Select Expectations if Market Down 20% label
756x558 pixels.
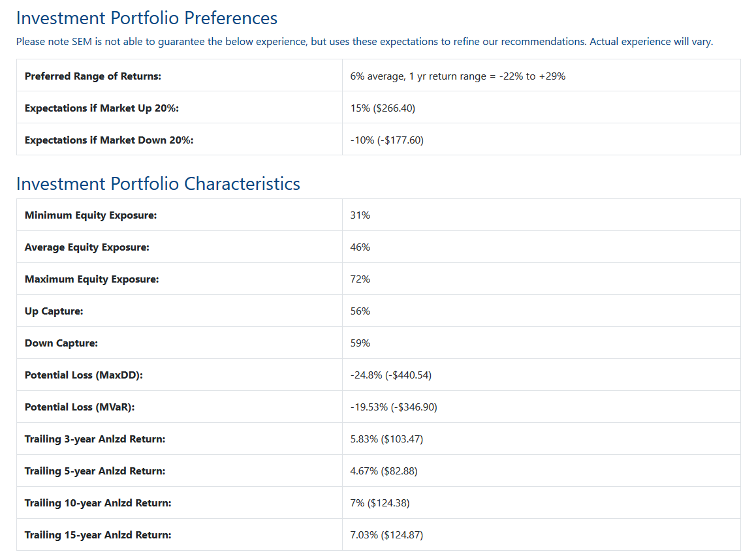point(109,140)
